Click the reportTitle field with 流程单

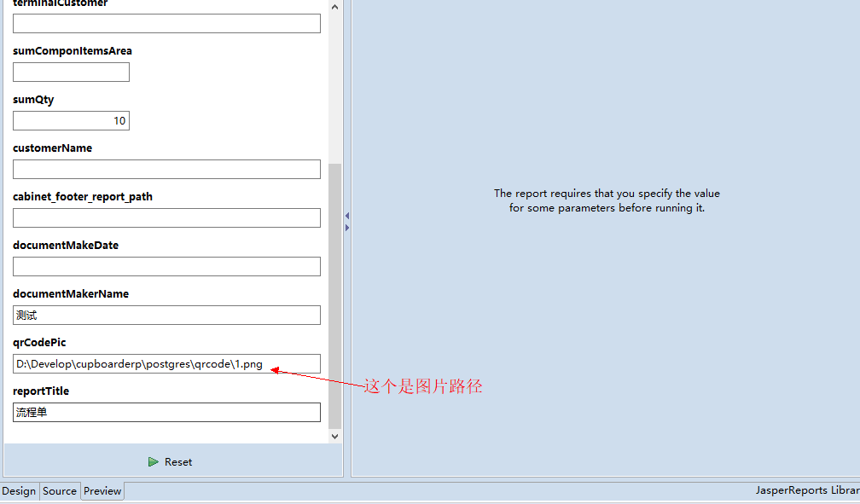[166, 413]
